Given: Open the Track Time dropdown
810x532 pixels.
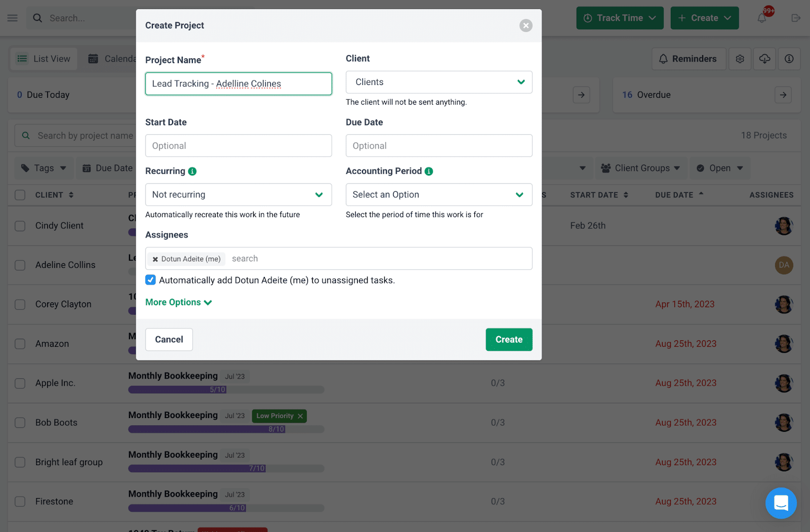Looking at the screenshot, I should (x=620, y=18).
